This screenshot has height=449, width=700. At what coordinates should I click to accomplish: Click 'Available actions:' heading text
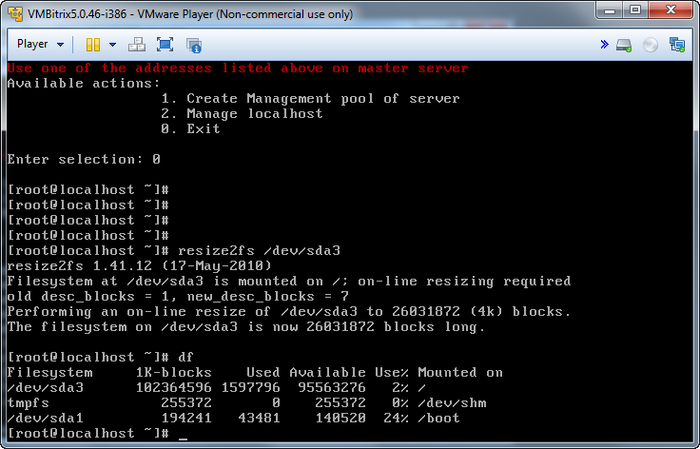pyautogui.click(x=83, y=83)
